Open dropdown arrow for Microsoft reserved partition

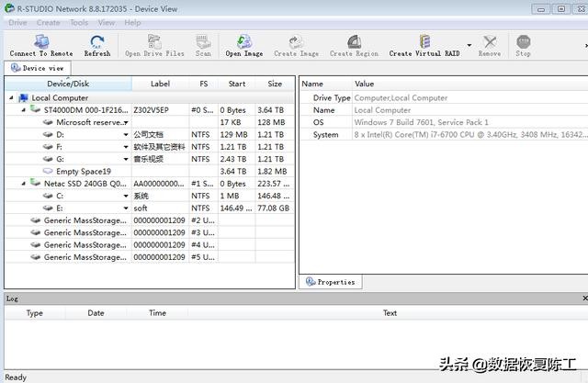(x=126, y=123)
